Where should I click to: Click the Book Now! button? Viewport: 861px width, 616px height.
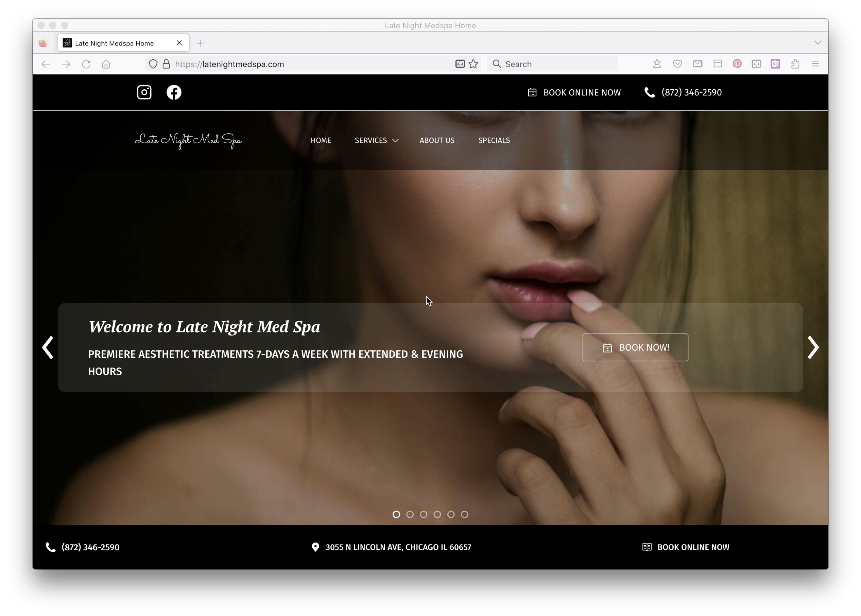[635, 347]
